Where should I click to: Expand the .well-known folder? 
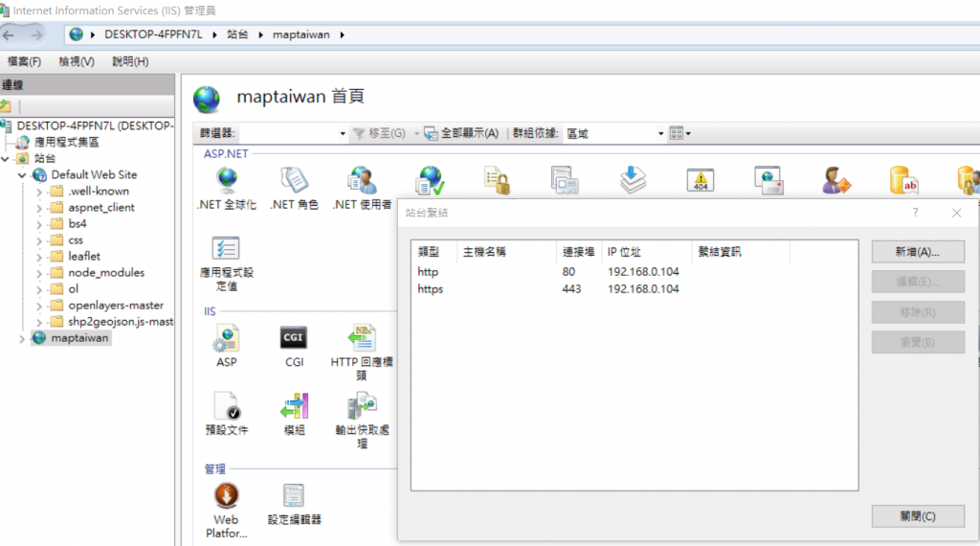click(38, 192)
